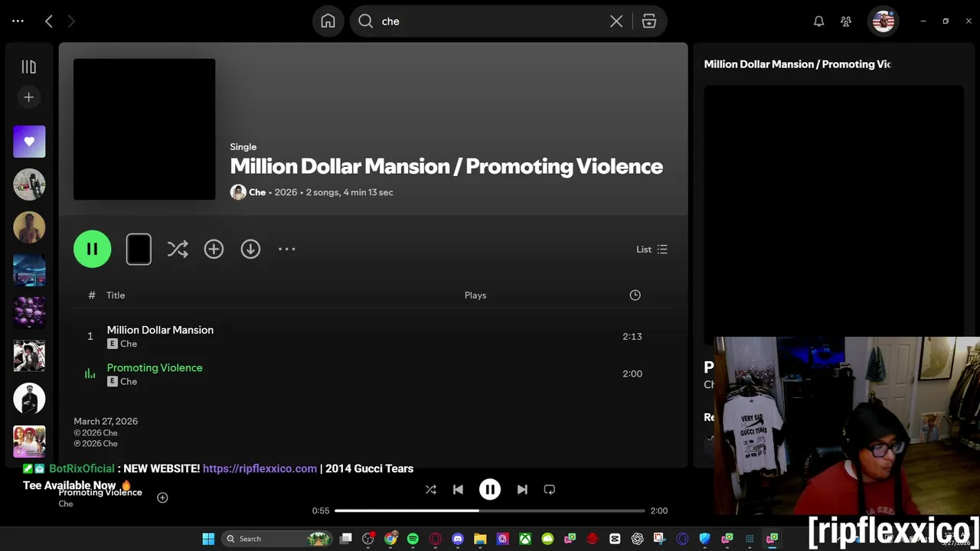Click the Plays column header
Viewport: 980px width, 551px height.
(x=475, y=295)
